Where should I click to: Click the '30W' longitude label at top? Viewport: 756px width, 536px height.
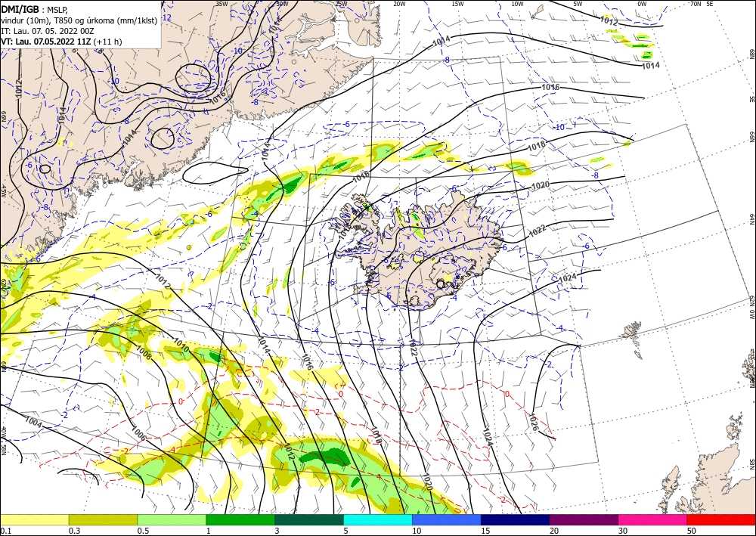click(281, 3)
